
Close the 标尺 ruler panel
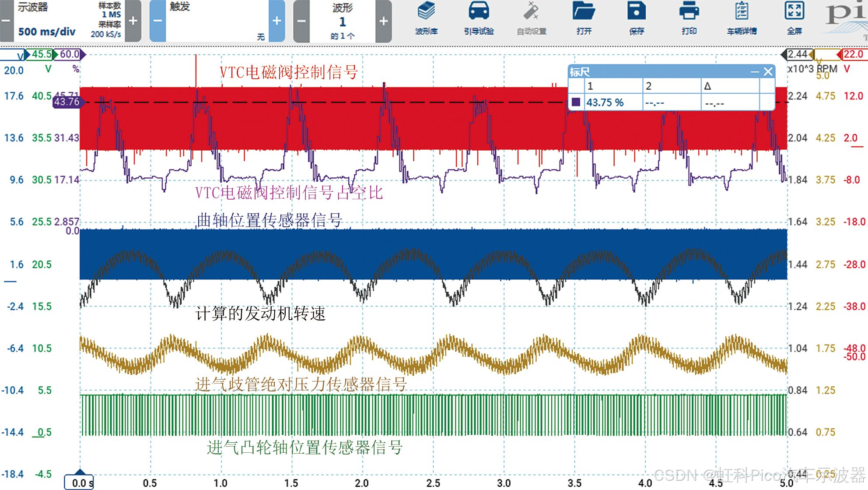click(x=768, y=72)
